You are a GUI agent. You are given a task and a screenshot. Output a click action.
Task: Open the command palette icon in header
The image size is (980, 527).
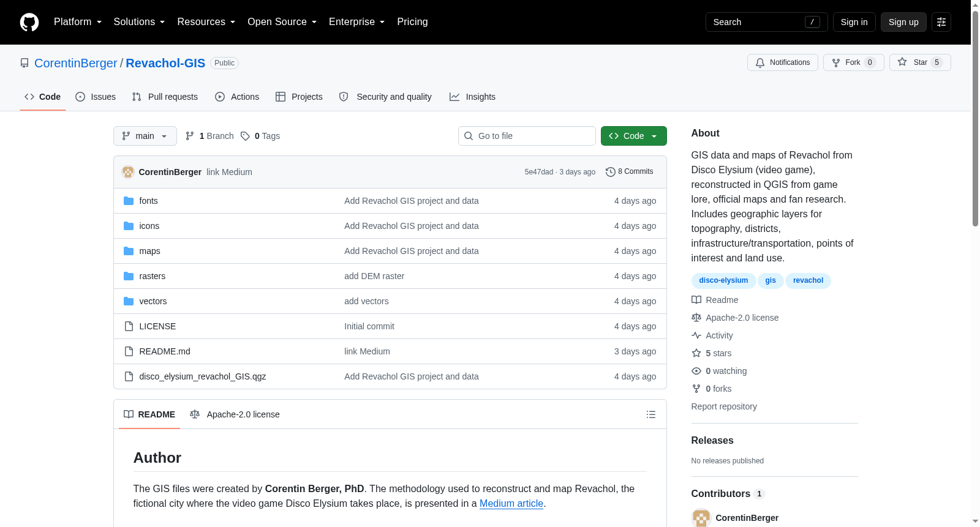click(941, 22)
